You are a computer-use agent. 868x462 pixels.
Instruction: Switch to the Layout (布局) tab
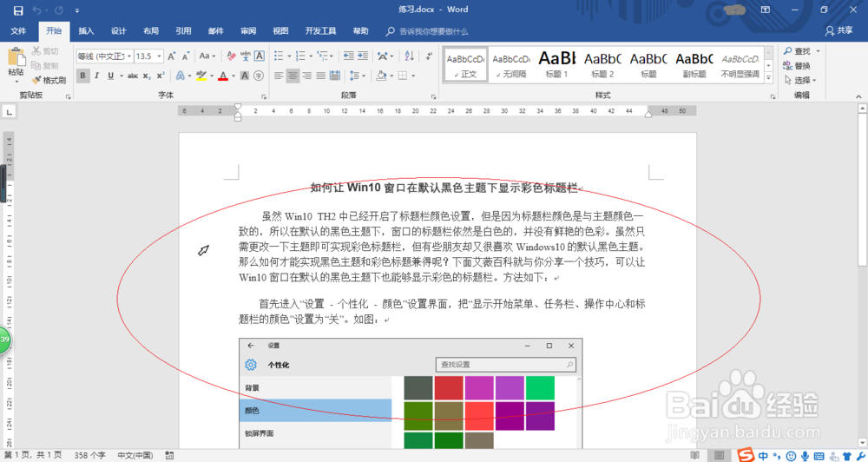pyautogui.click(x=150, y=31)
